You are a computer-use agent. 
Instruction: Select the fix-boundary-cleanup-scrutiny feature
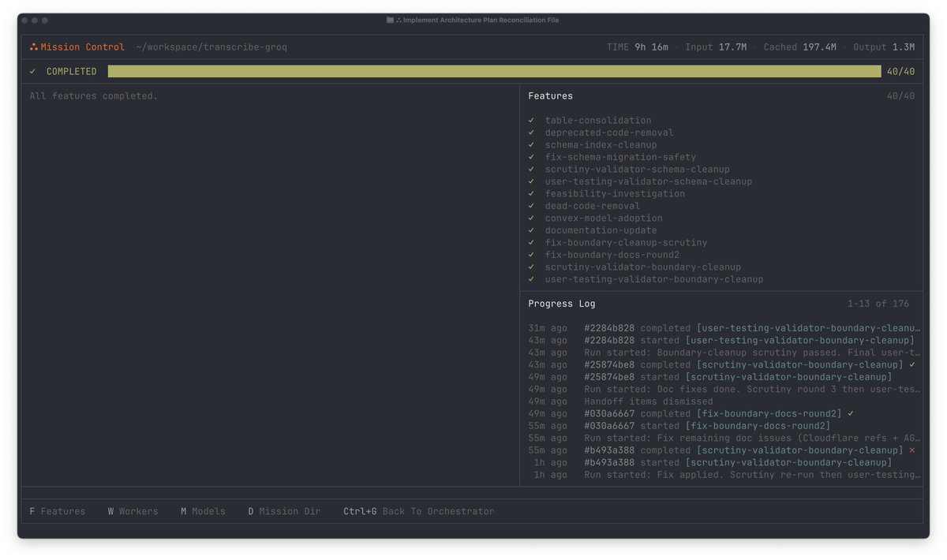point(626,243)
